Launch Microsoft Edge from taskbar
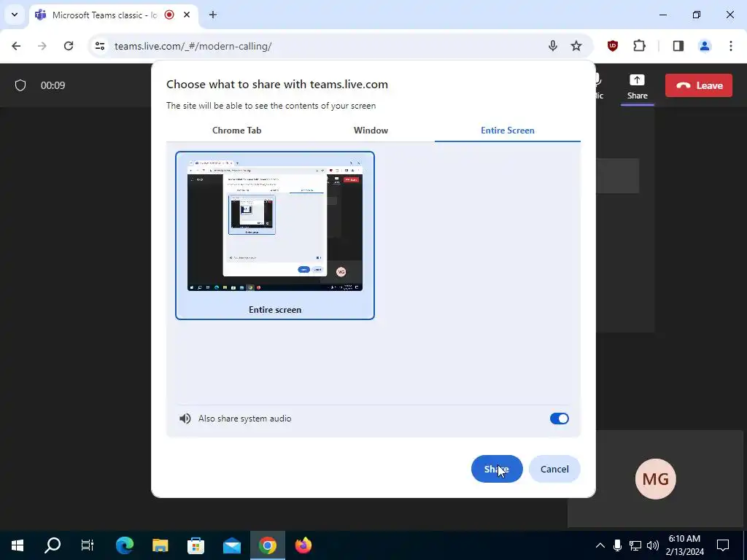The height and width of the screenshot is (560, 747). pyautogui.click(x=124, y=545)
